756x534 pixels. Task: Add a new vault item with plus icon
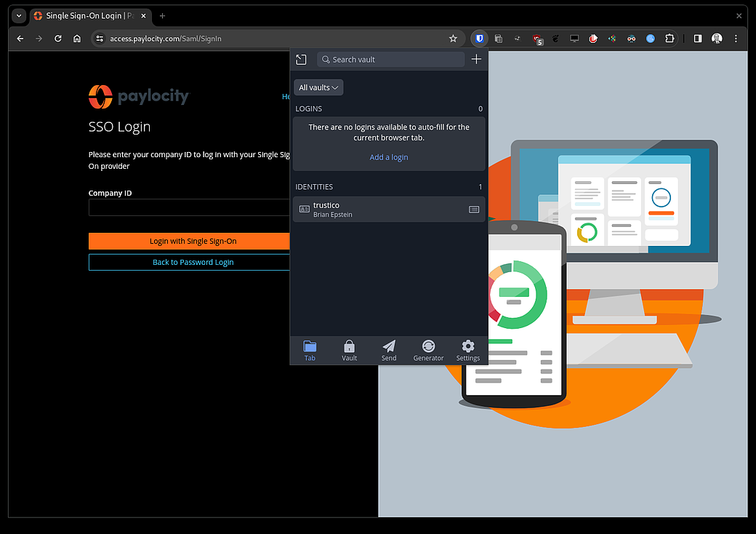(x=476, y=60)
